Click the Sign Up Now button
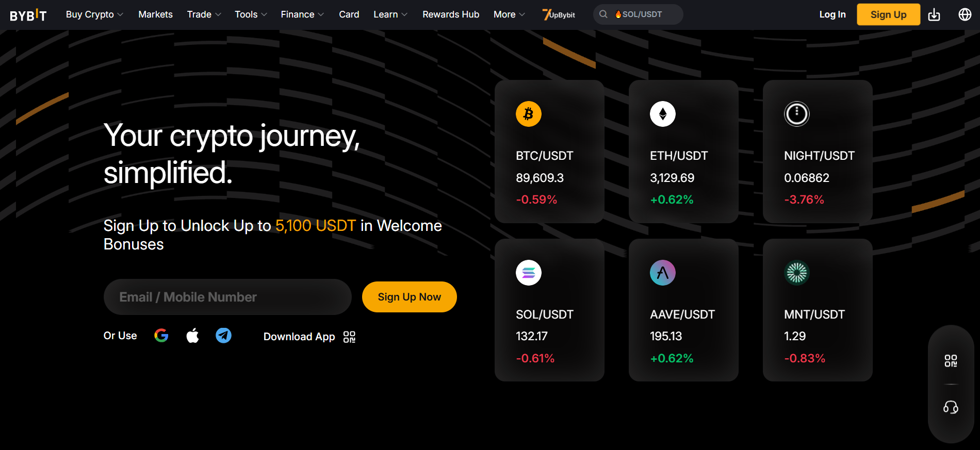The height and width of the screenshot is (450, 980). (409, 297)
